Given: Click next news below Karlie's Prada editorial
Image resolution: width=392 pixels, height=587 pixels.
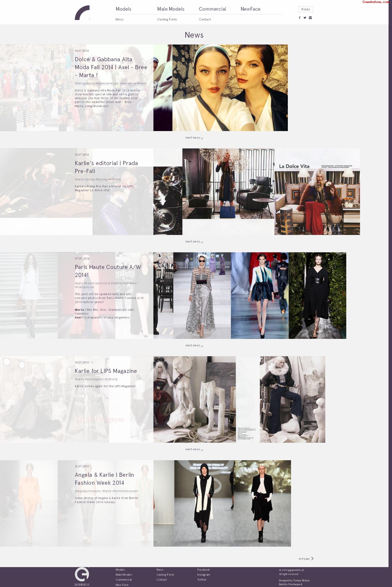Looking at the screenshot, I should click(194, 242).
